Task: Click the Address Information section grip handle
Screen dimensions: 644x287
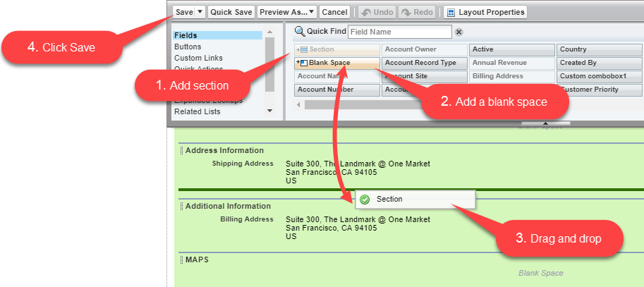Action: (x=181, y=150)
